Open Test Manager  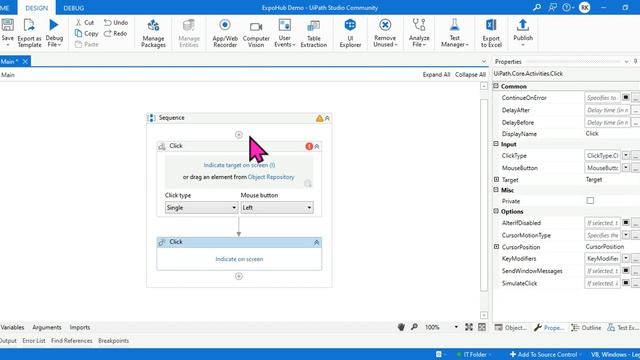[x=454, y=33]
